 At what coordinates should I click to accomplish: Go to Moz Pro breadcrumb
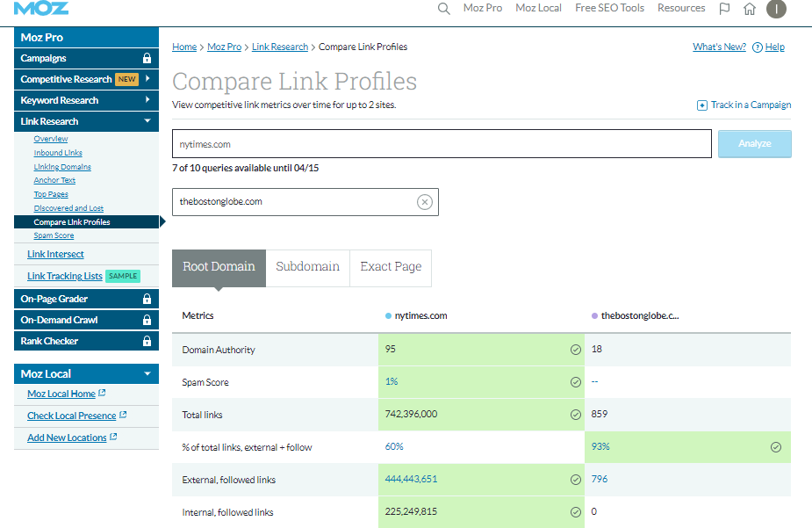[224, 47]
